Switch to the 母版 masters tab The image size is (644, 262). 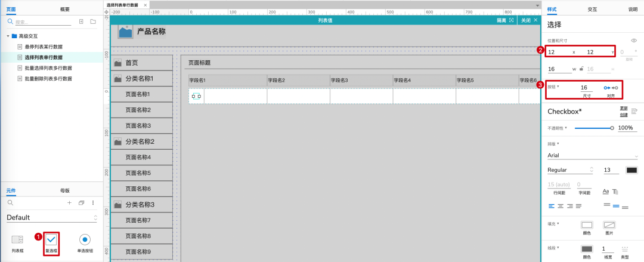[x=65, y=190]
